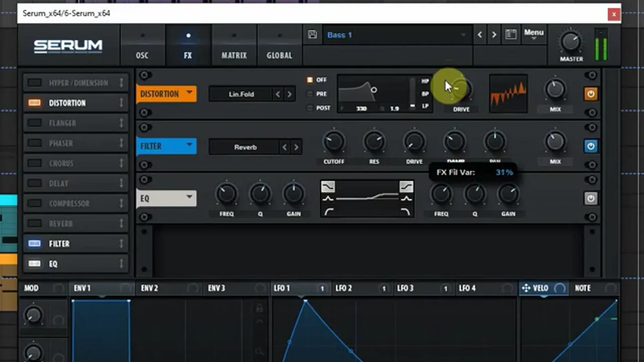Screen dimensions: 644x362
Task: Enable the Flanger effect in the rack
Action: click(34, 123)
